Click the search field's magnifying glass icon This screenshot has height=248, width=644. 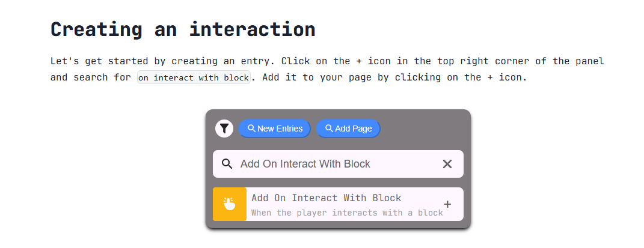[227, 164]
